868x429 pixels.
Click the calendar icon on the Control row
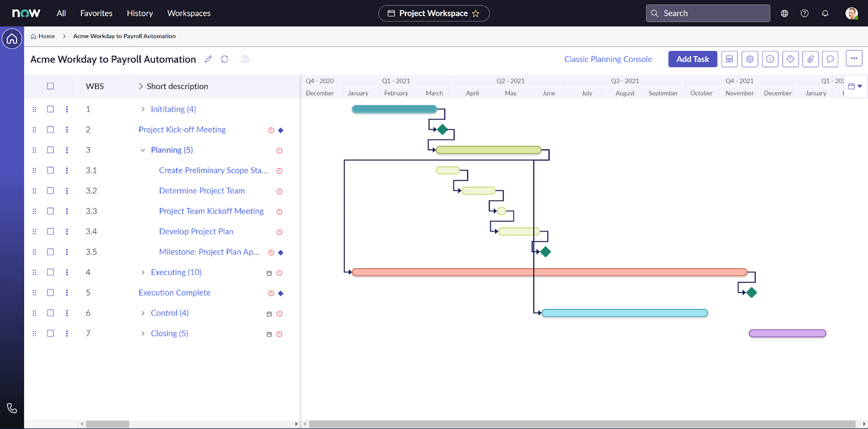tap(269, 314)
